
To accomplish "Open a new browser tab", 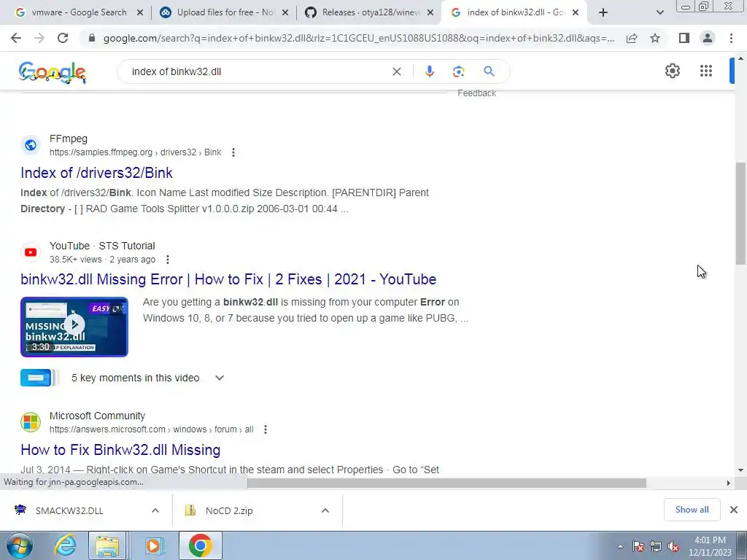I will point(603,12).
